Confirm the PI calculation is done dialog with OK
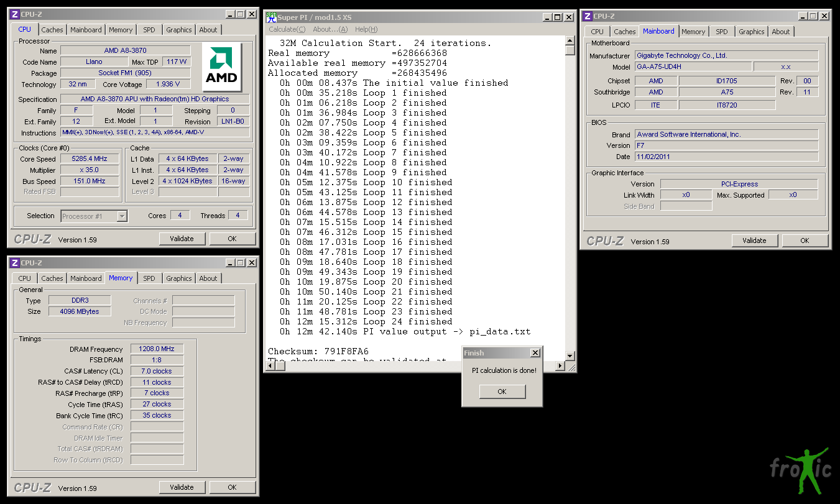Viewport: 840px width, 504px height. coord(502,392)
